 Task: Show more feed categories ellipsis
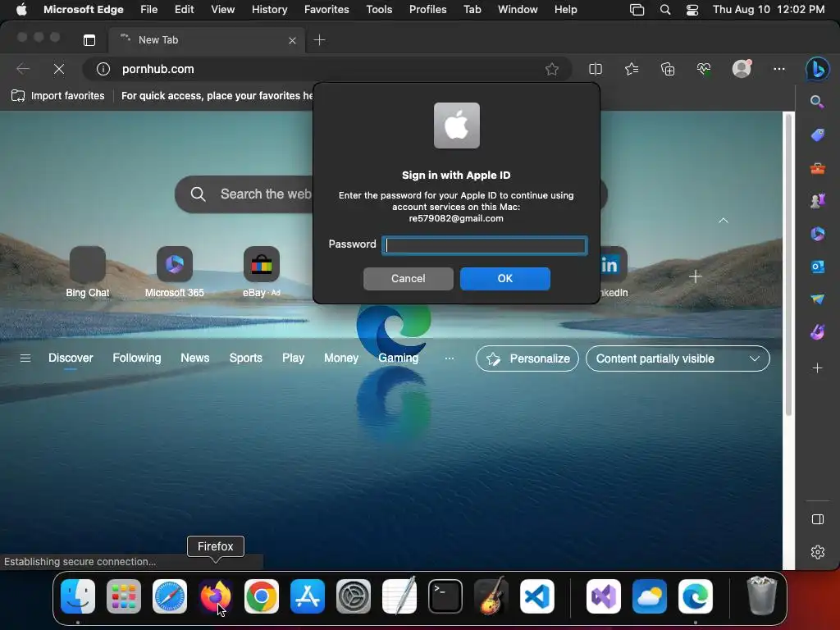pos(449,358)
